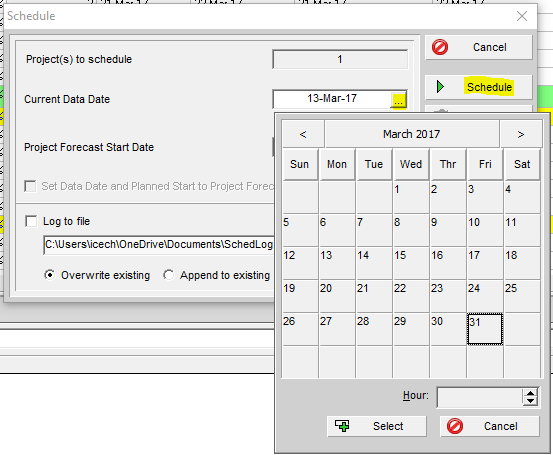Click the SchedLog file path field
This screenshot has width=553, height=455.
[159, 244]
